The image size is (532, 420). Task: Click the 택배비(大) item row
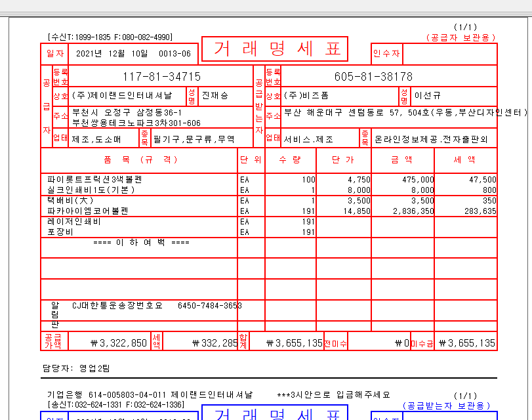(70, 200)
